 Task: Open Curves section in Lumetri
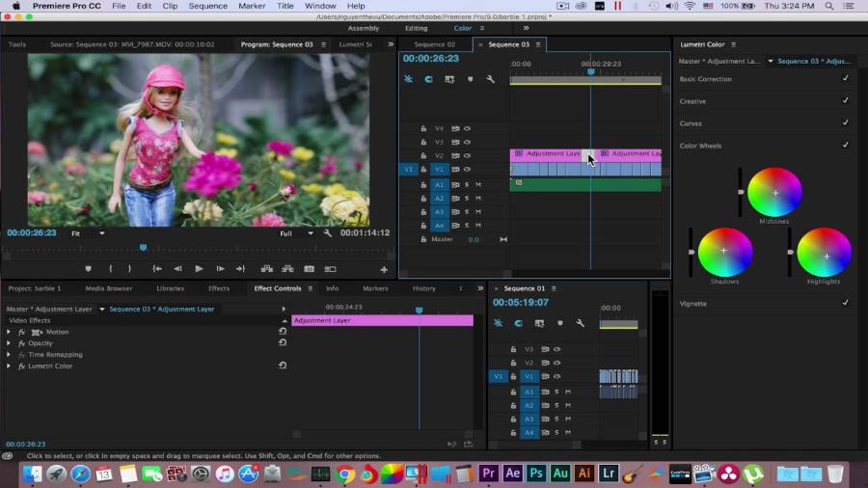click(x=691, y=123)
